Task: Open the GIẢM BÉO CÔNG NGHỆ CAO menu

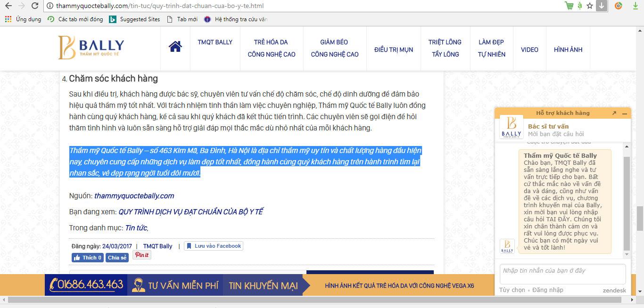Action: coord(335,48)
